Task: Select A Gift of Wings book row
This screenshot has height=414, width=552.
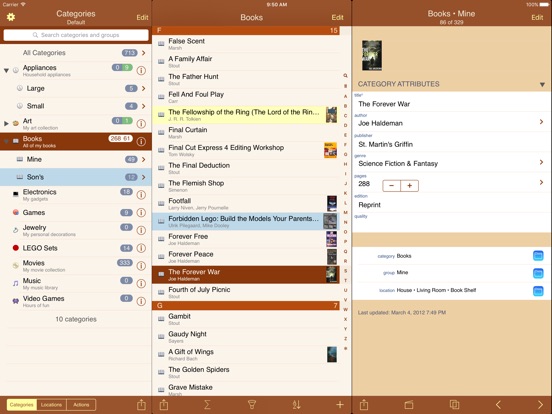Action: (246, 355)
